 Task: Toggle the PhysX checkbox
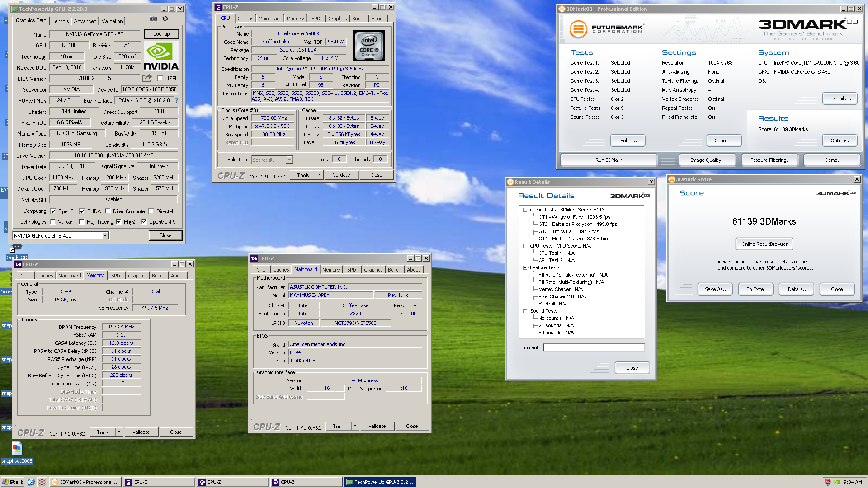click(x=118, y=221)
